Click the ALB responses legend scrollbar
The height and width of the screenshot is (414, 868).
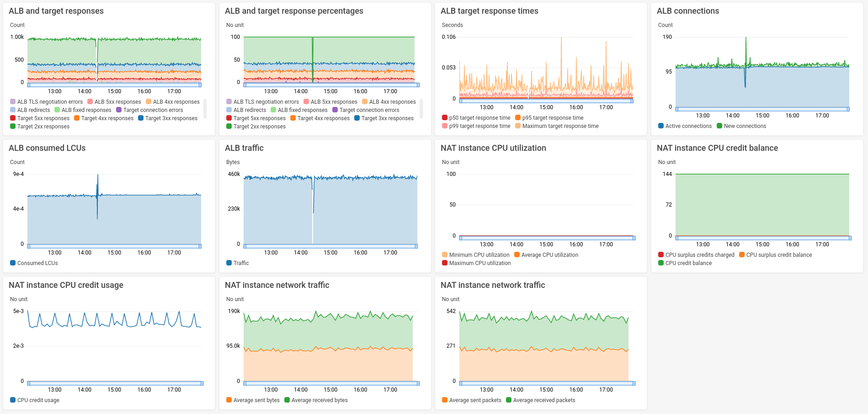(205, 108)
